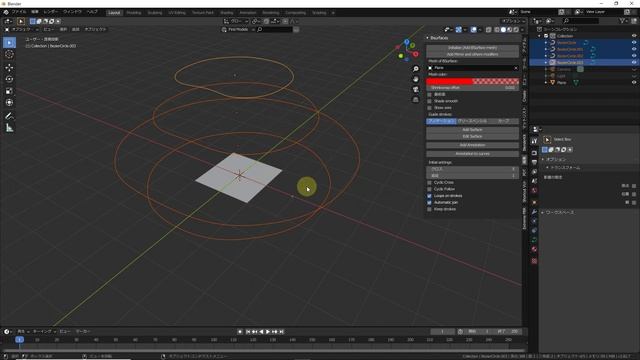The image size is (640, 360).
Task: Open the Modifier properties wrench icon
Action: tap(534, 212)
